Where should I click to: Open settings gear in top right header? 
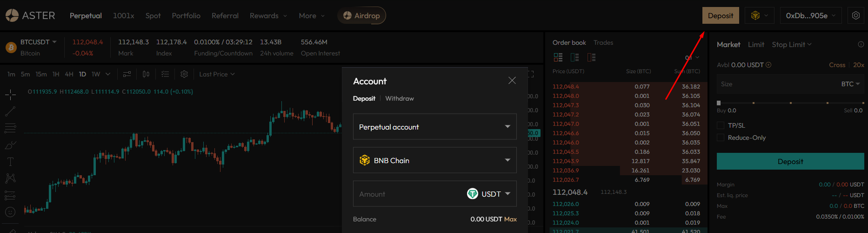pos(856,15)
